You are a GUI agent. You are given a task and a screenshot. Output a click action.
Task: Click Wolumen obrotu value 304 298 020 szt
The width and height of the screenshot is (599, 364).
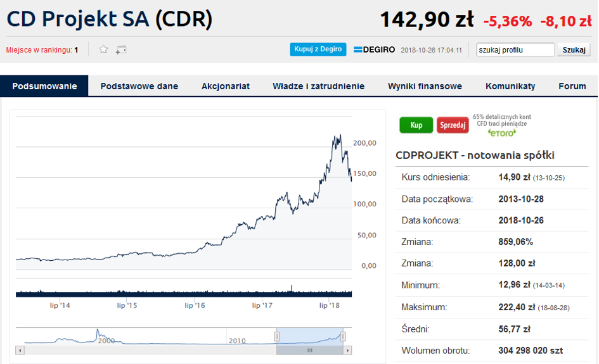pos(531,350)
